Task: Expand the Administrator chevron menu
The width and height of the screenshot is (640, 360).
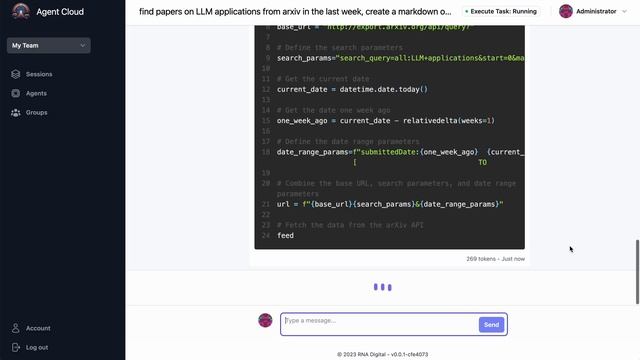Action: click(x=624, y=11)
